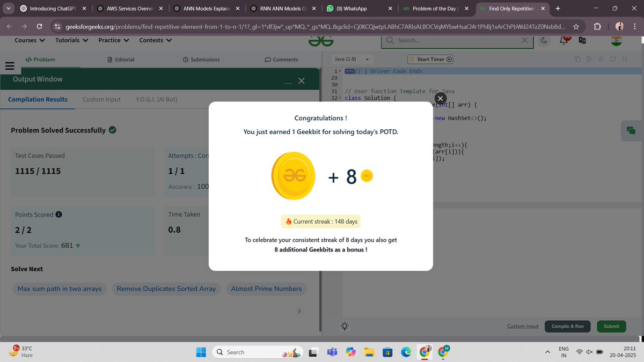Open the Editorial tab
Image resolution: width=644 pixels, height=362 pixels.
pos(121,60)
